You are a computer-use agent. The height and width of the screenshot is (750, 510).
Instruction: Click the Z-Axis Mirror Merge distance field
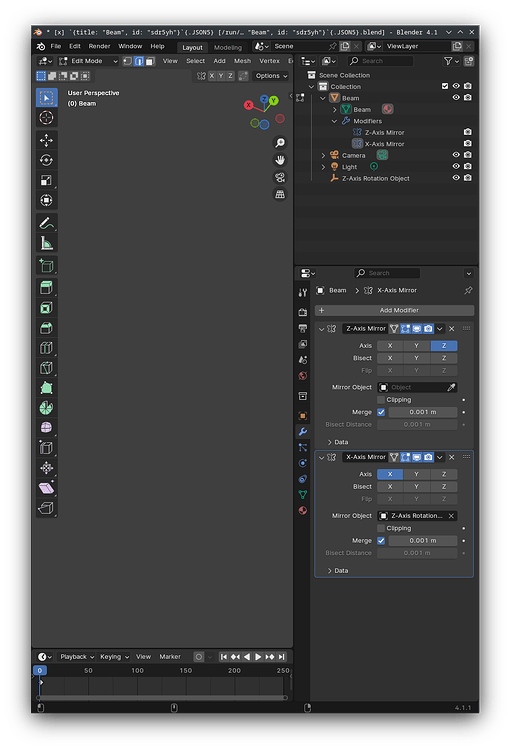422,412
